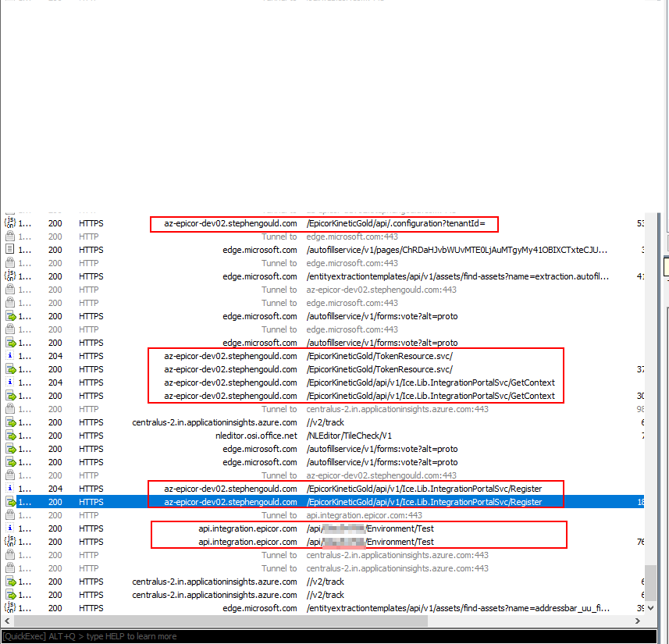Click the lock icon of the api.integration.epicor.com:443 tunnel
The image size is (669, 644).
pos(10,515)
